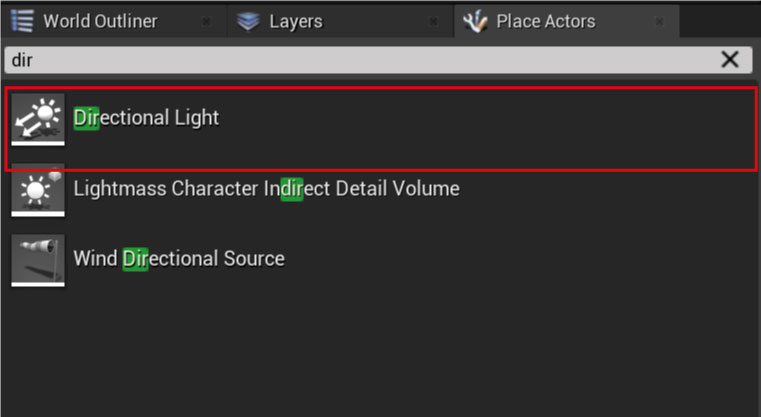This screenshot has width=761, height=417.
Task: Select the Directional Light label text
Action: (146, 118)
